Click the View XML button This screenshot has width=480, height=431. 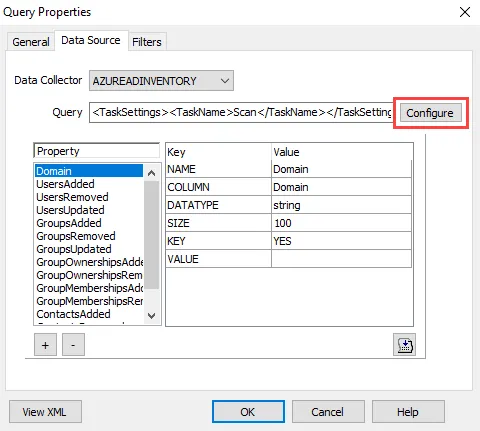tap(45, 412)
